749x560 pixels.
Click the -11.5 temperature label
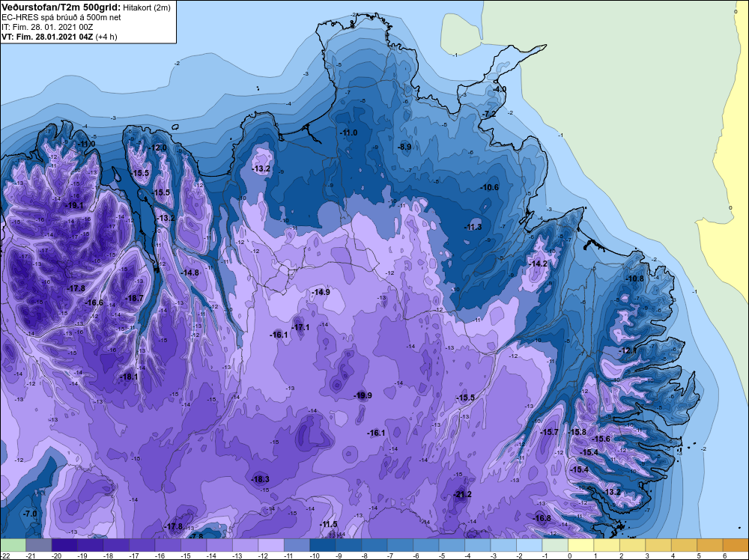point(328,525)
